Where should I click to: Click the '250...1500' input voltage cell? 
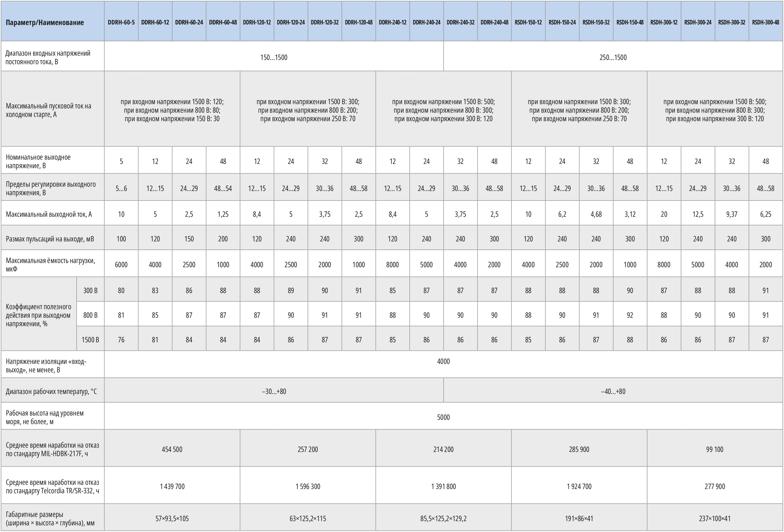point(613,56)
